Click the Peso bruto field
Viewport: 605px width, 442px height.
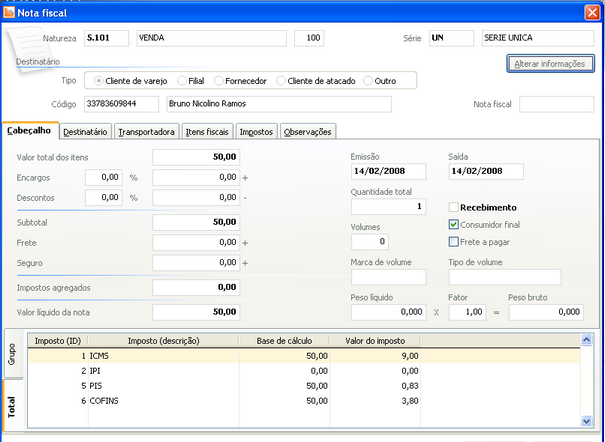[x=546, y=312]
